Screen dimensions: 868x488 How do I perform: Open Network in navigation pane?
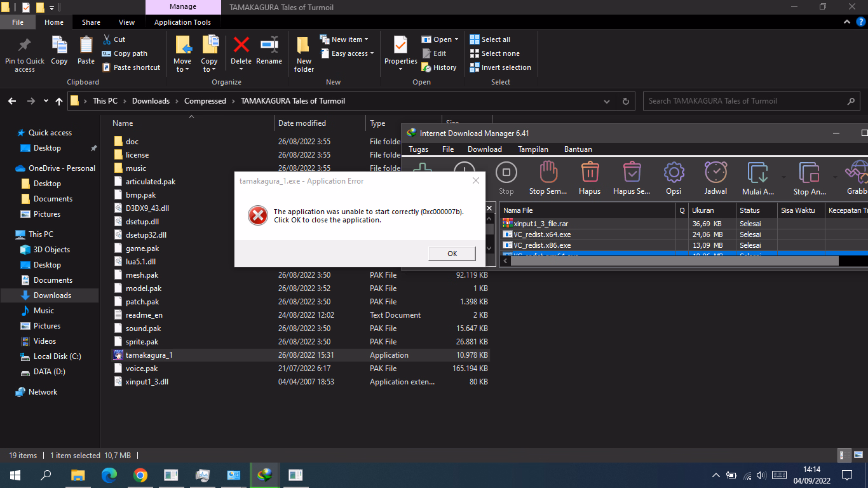(x=43, y=392)
